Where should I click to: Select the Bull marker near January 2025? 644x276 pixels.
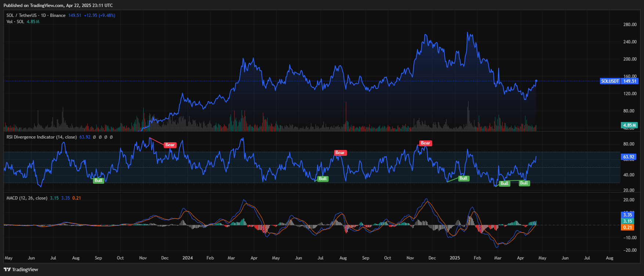tap(463, 178)
